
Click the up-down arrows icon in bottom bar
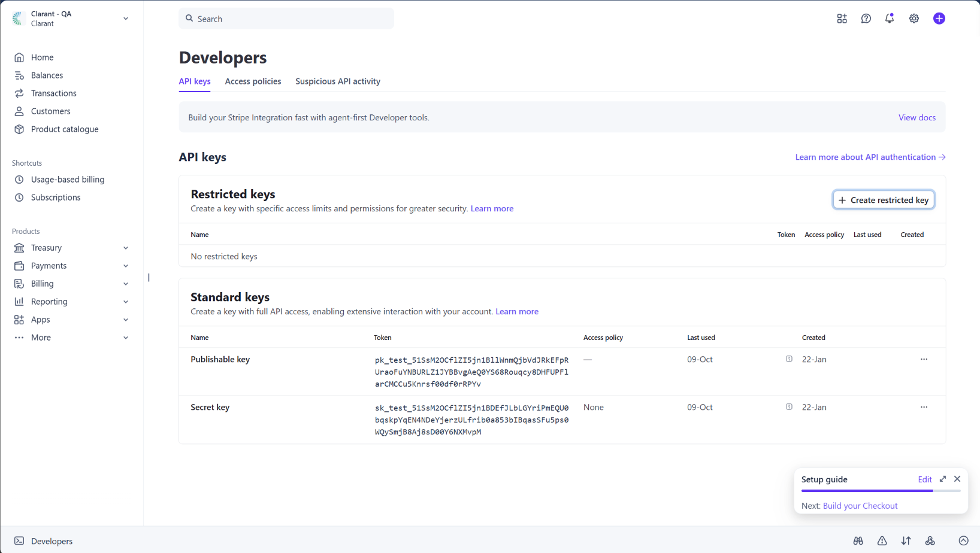click(906, 540)
